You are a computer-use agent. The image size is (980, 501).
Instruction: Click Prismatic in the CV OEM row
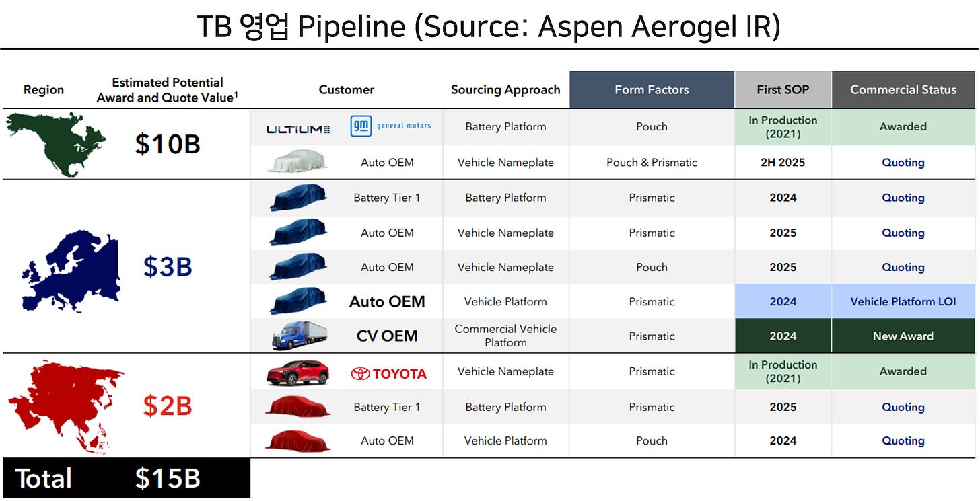coord(652,336)
